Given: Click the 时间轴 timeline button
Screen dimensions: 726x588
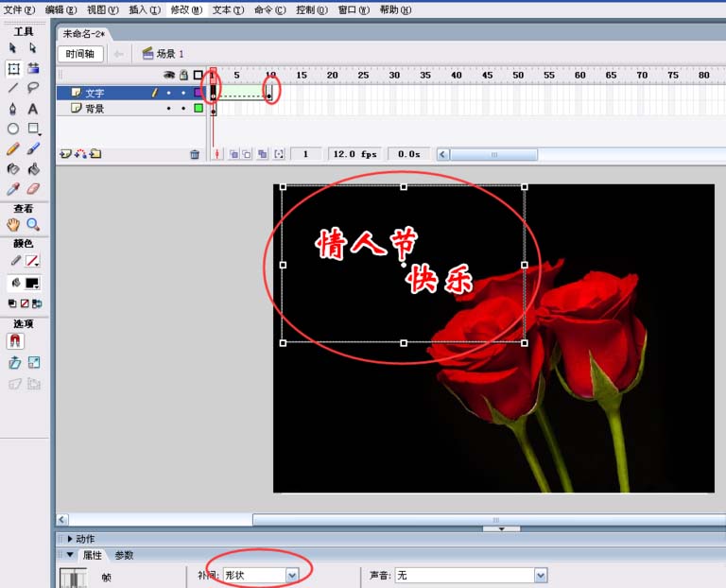Looking at the screenshot, I should (80, 54).
